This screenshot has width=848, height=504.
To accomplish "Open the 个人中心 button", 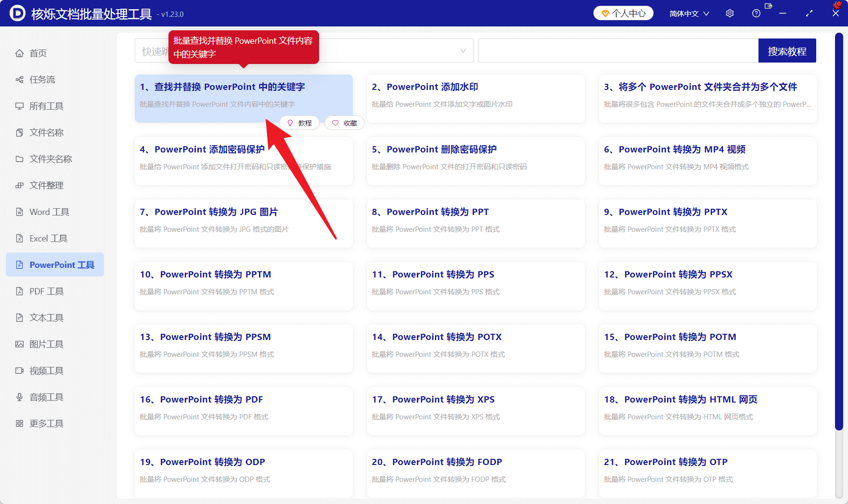I will 623,13.
